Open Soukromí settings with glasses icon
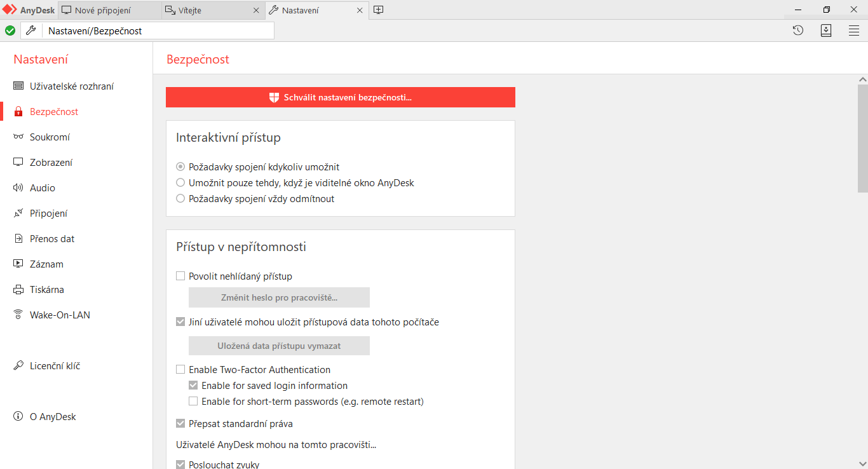Screen dimensions: 868x469 coord(50,137)
